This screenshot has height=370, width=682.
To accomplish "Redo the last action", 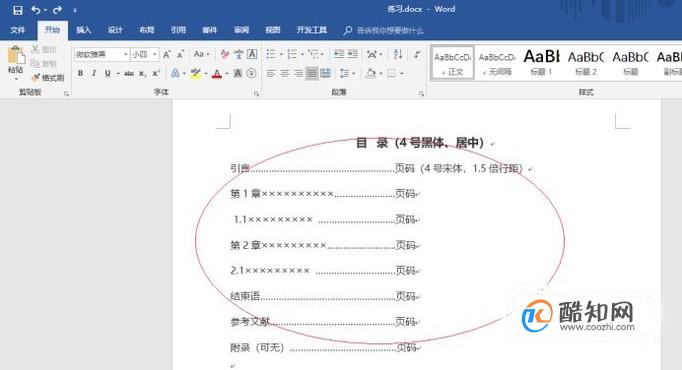I will pos(57,10).
